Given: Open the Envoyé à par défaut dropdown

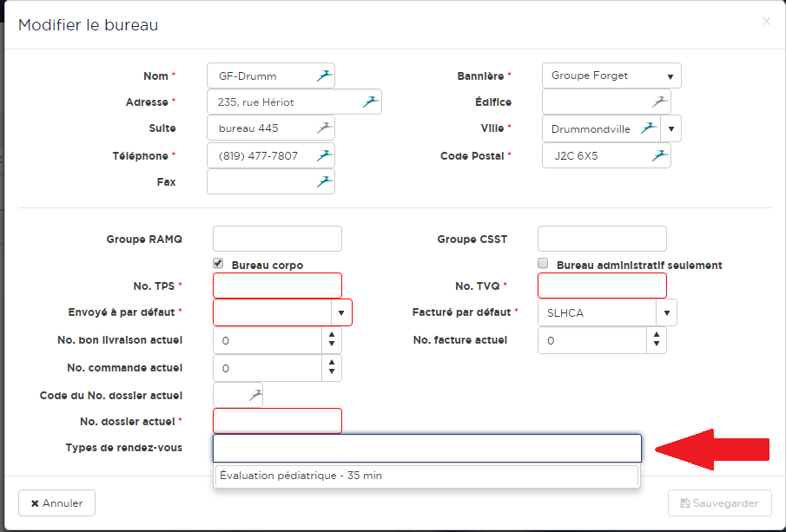Looking at the screenshot, I should click(x=341, y=312).
